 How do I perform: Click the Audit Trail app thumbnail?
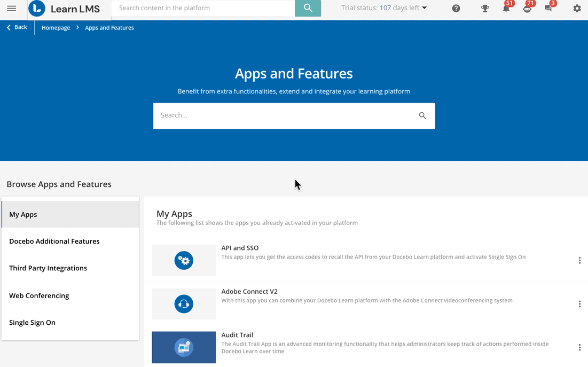coord(184,347)
